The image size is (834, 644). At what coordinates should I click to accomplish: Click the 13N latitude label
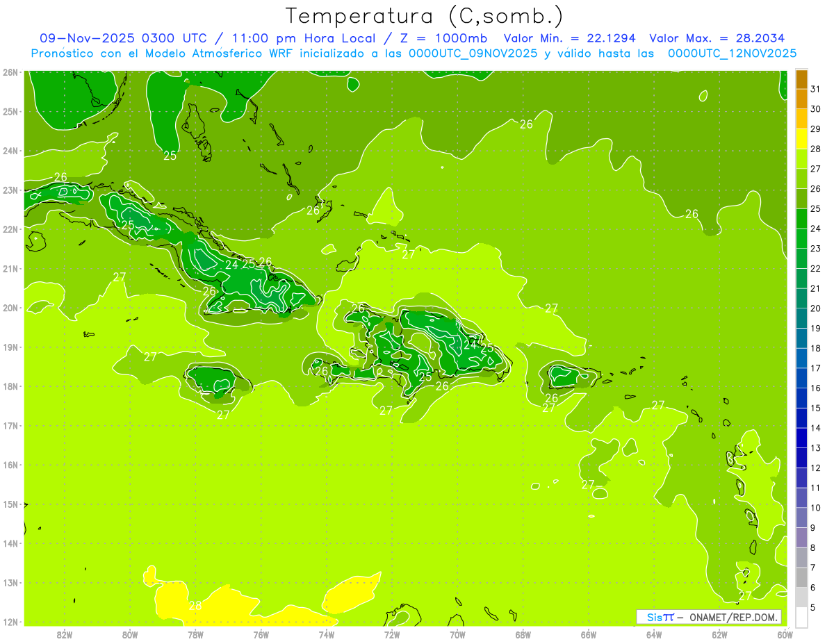pos(10,583)
